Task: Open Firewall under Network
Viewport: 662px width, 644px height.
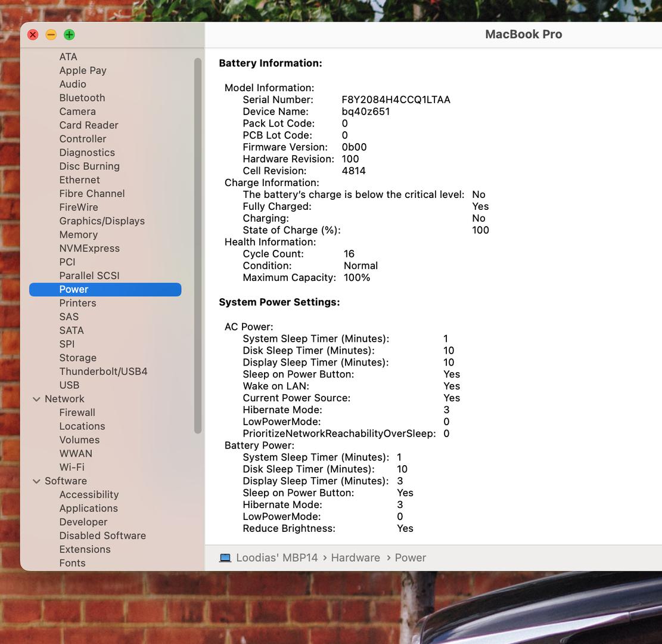Action: pyautogui.click(x=77, y=413)
